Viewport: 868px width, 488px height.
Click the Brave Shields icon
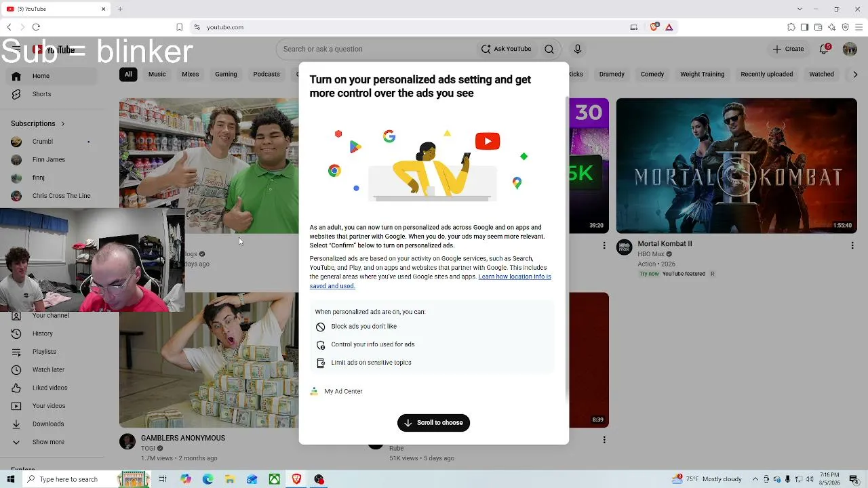click(x=654, y=27)
